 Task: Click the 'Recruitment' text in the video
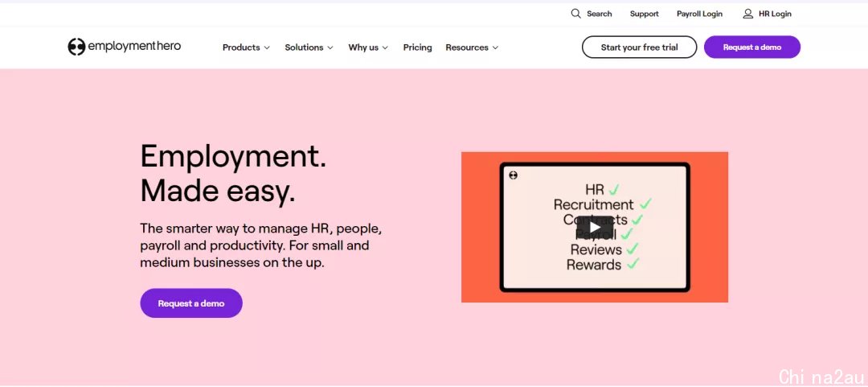tap(593, 204)
